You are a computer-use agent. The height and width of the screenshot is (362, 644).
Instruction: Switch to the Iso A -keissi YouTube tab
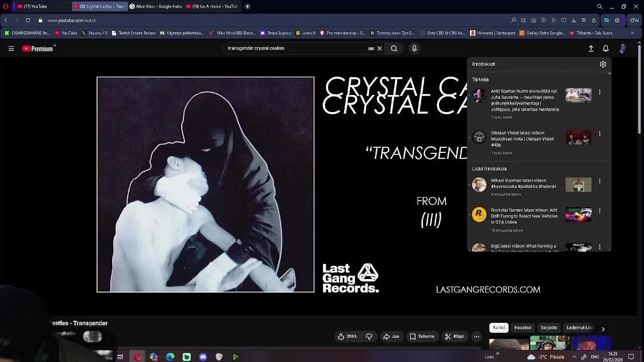pos(212,7)
